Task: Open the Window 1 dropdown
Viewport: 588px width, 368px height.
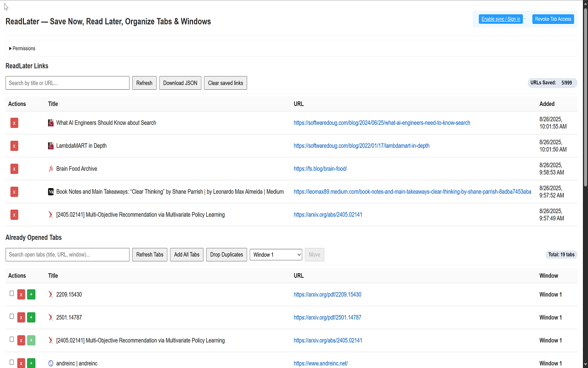Action: coord(276,254)
